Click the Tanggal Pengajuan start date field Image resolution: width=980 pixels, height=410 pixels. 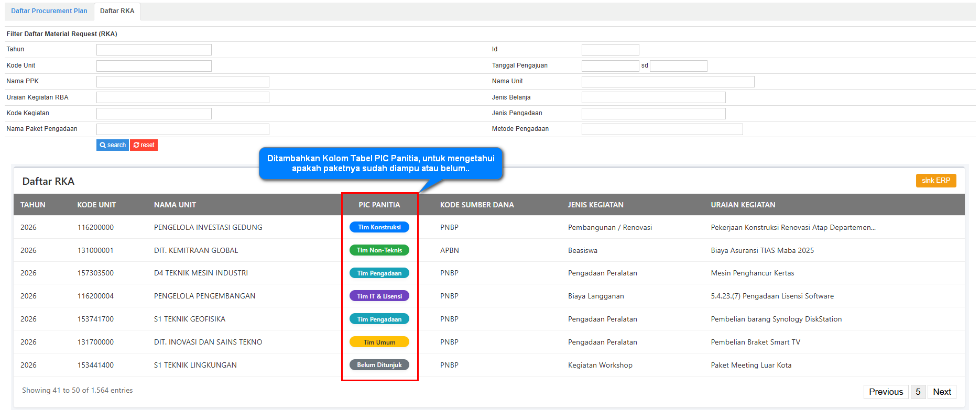(x=610, y=66)
